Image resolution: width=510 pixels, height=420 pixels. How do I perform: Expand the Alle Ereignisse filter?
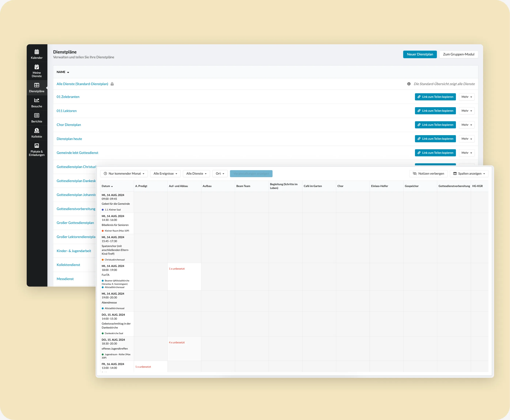pyautogui.click(x=165, y=173)
